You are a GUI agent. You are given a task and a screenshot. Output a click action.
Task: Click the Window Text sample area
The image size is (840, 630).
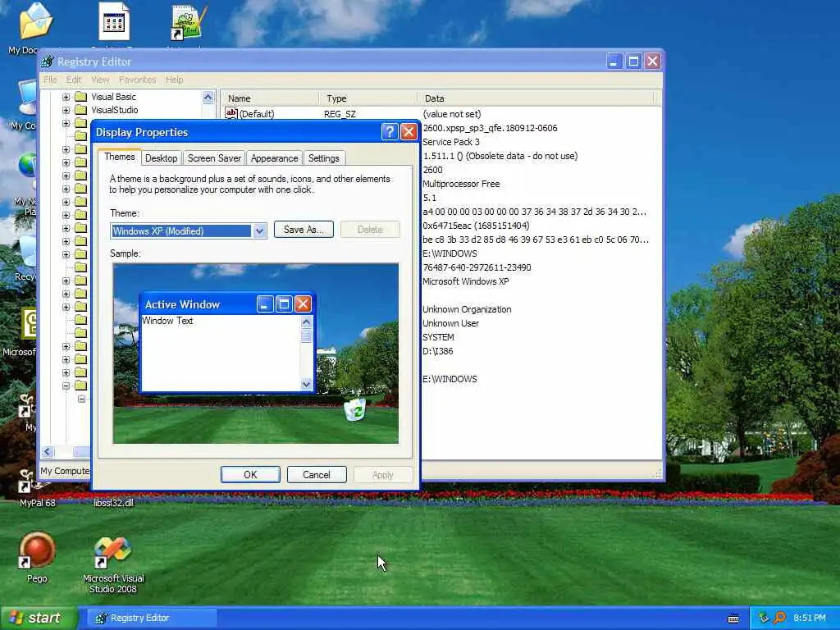(x=167, y=321)
